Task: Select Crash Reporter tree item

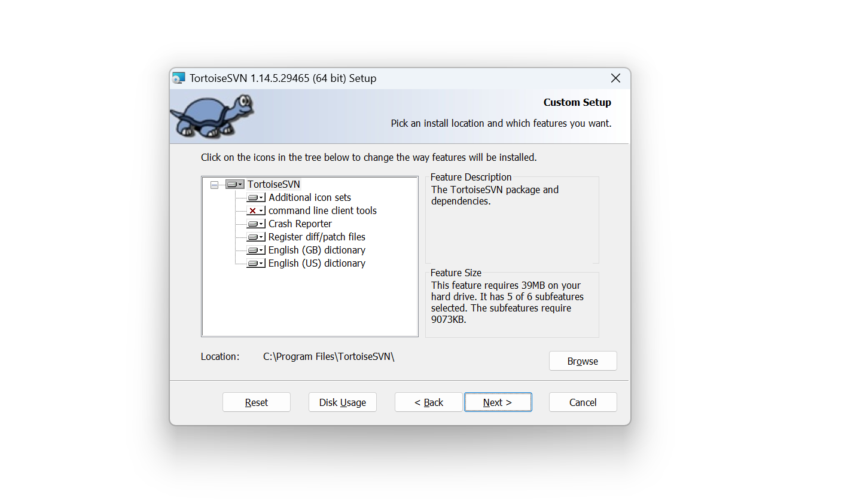Action: pyautogui.click(x=300, y=224)
